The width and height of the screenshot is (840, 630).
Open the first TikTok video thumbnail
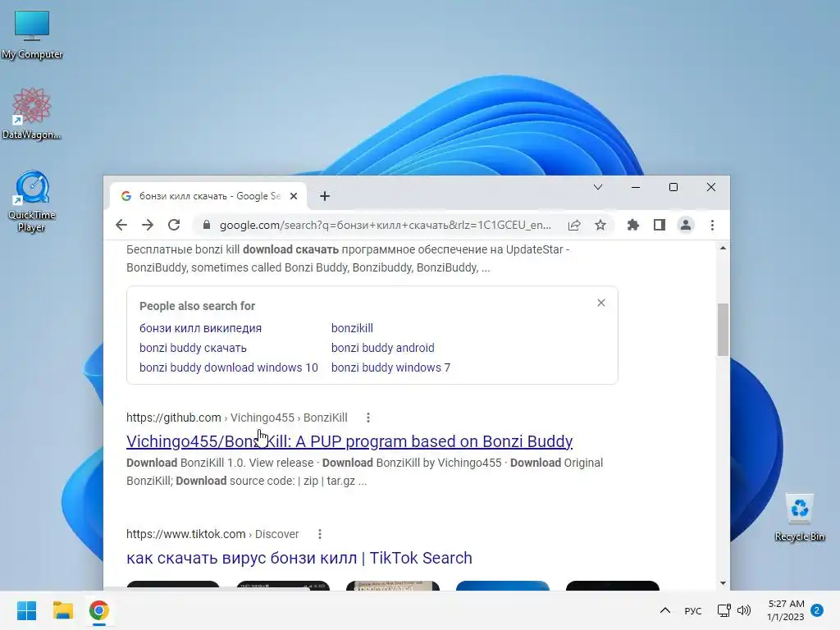[173, 586]
